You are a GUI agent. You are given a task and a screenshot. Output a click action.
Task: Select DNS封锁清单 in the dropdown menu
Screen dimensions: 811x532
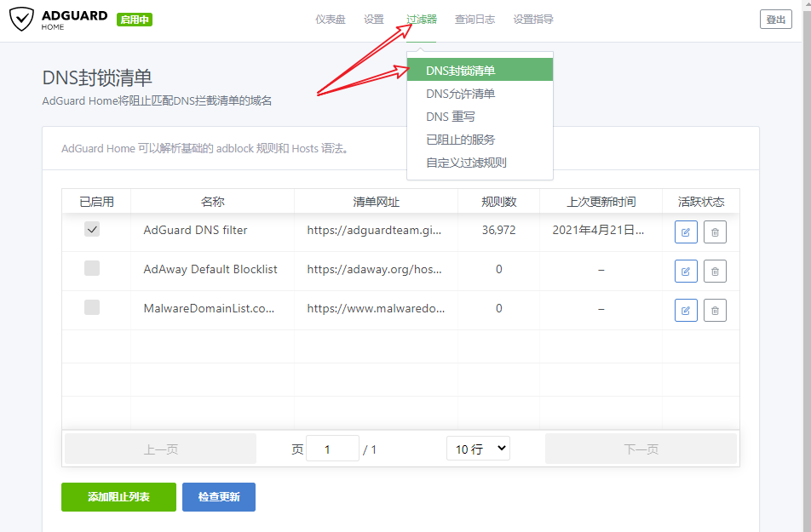point(480,70)
